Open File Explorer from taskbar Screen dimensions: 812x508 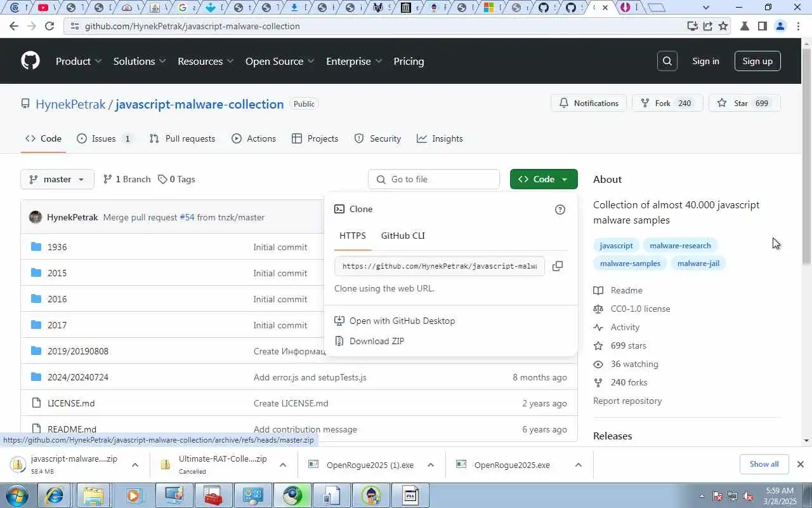[93, 496]
